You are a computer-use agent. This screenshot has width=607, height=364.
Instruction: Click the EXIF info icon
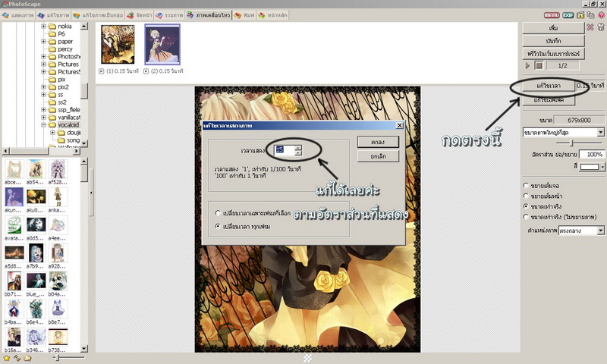tap(568, 15)
